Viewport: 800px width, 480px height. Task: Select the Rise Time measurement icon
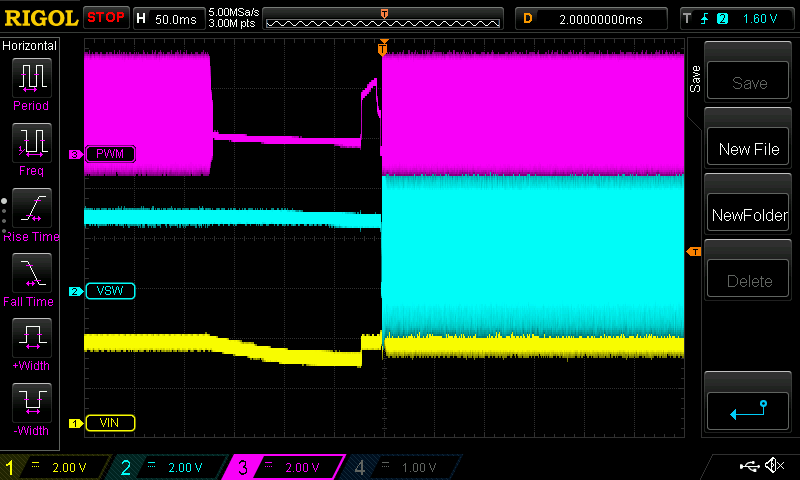tap(32, 208)
